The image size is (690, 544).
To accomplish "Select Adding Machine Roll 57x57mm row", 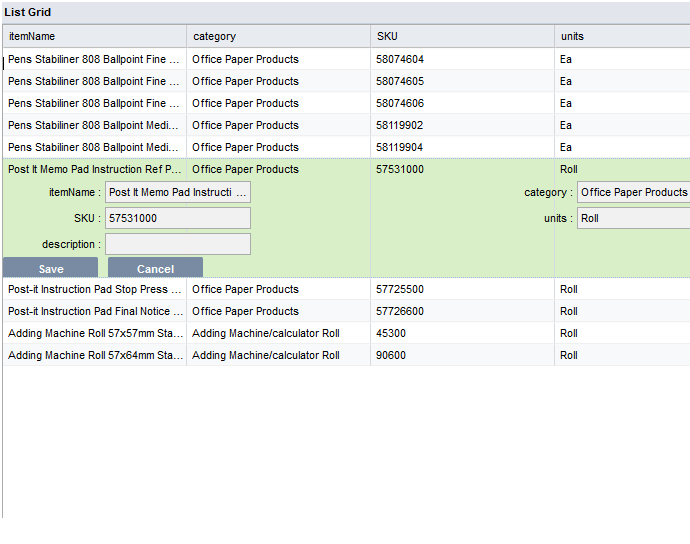I will [x=95, y=333].
